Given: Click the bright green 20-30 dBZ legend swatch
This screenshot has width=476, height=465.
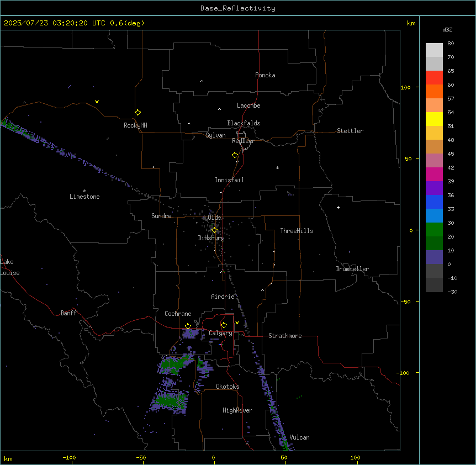Looking at the screenshot, I should pyautogui.click(x=434, y=230).
